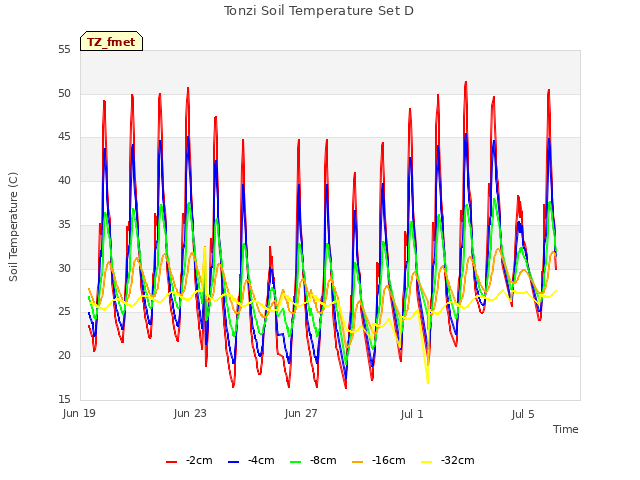Select the -4cm legend label
This screenshot has width=640, height=480.
[x=261, y=460]
